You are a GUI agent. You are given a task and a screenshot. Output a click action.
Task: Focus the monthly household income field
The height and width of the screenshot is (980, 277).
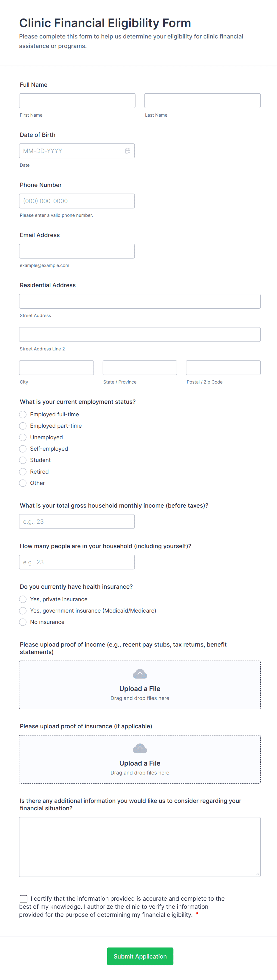pos(77,522)
